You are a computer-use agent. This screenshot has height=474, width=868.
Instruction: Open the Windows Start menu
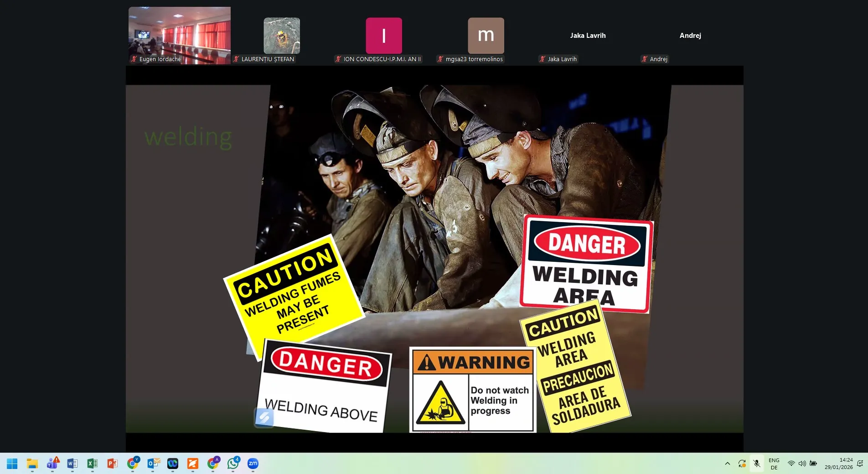(x=12, y=464)
